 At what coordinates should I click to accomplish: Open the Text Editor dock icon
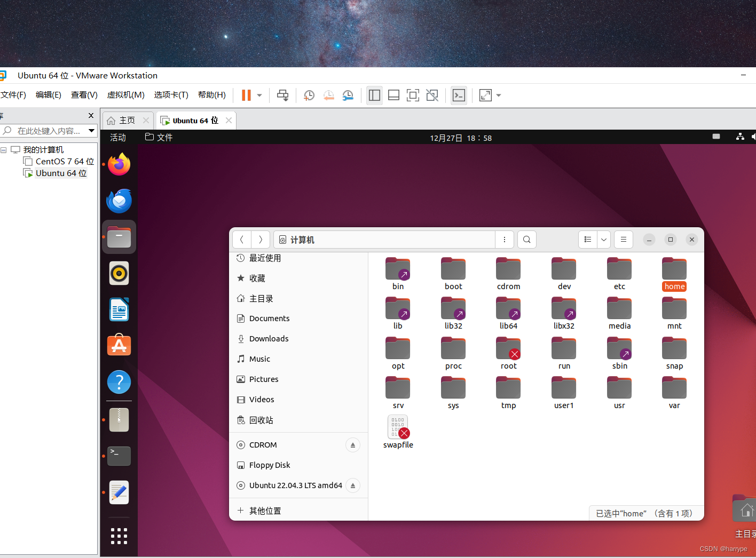(119, 492)
